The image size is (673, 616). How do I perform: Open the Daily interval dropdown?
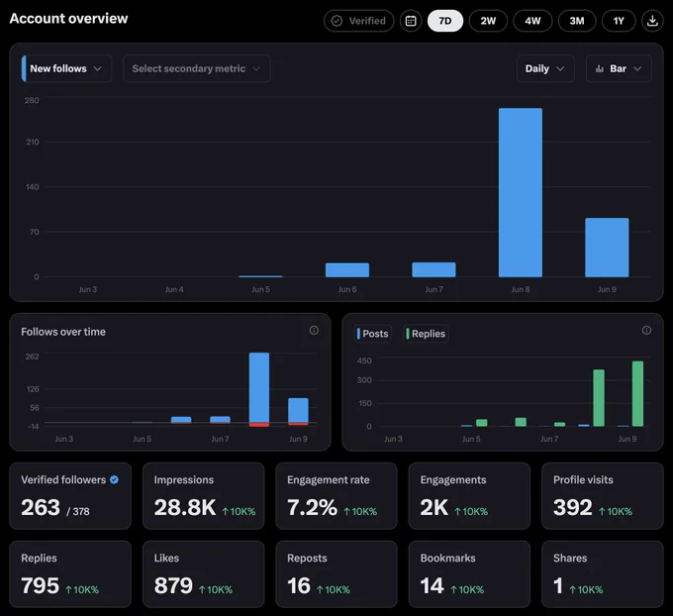click(x=545, y=68)
